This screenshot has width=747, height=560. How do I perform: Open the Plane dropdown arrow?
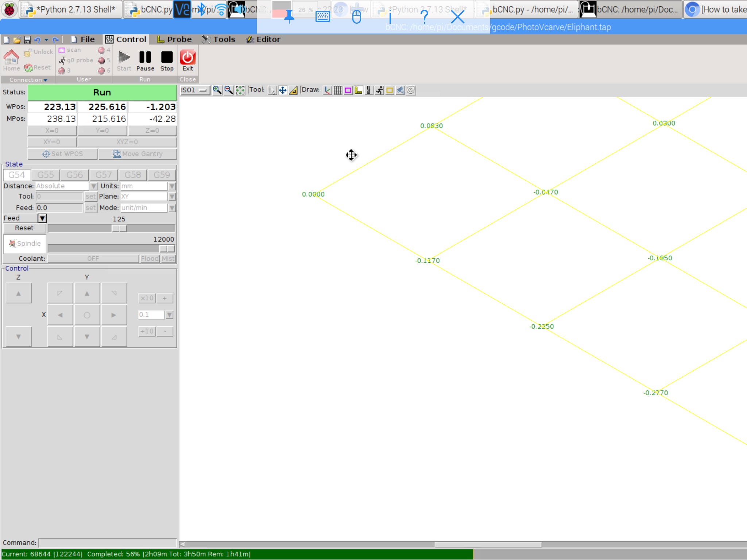[172, 197]
